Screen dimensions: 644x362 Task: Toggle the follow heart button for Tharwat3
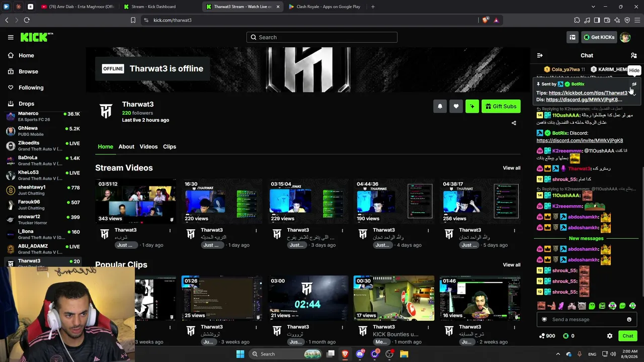point(456,106)
